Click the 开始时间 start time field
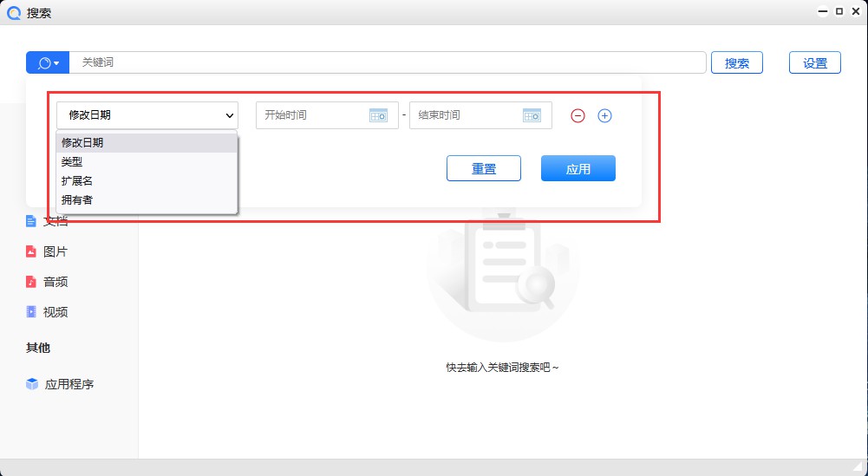The width and height of the screenshot is (868, 476). tap(310, 115)
